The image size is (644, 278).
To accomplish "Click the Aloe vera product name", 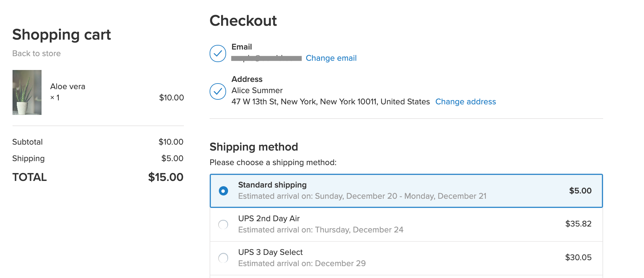I will pyautogui.click(x=68, y=87).
